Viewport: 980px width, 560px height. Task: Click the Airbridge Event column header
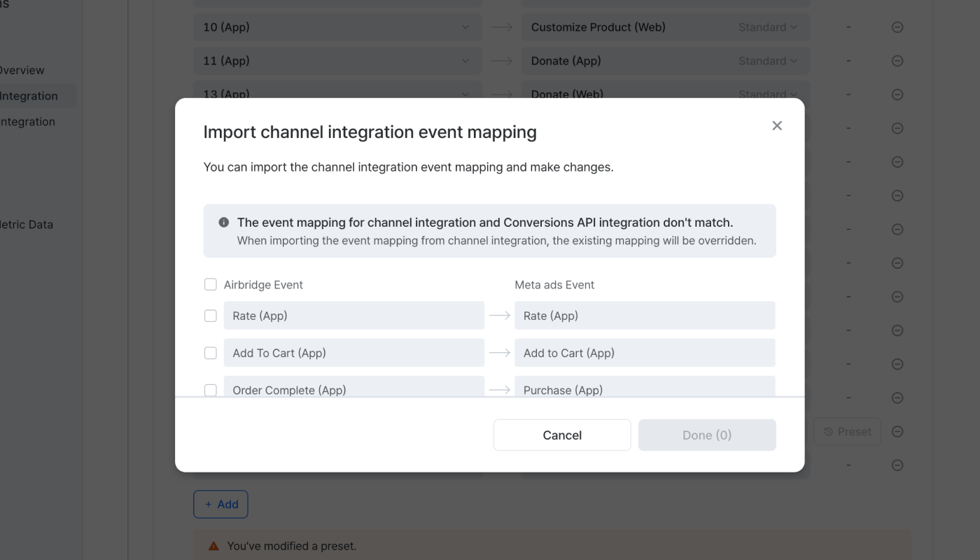263,285
